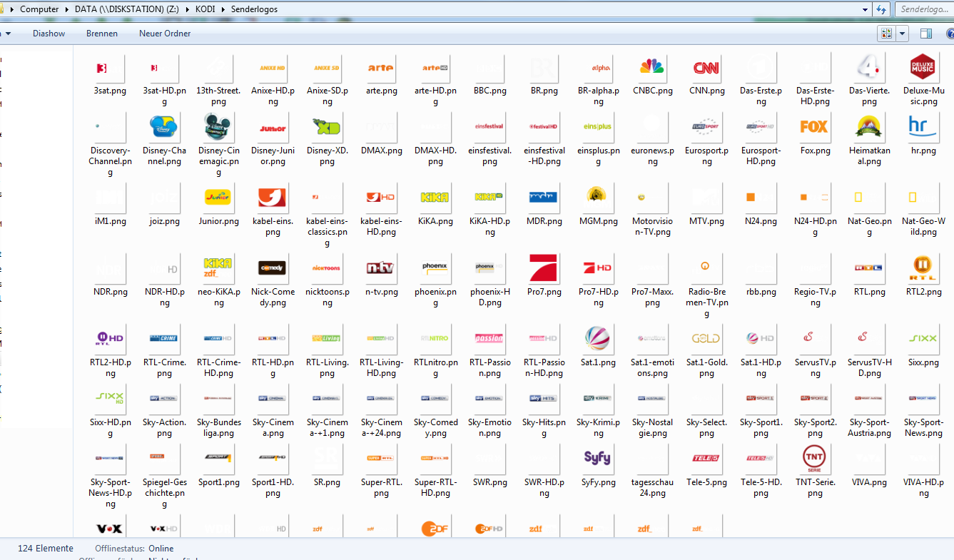Click Senderlogos breadcrumb segment
Image resolution: width=954 pixels, height=560 pixels.
coord(254,9)
